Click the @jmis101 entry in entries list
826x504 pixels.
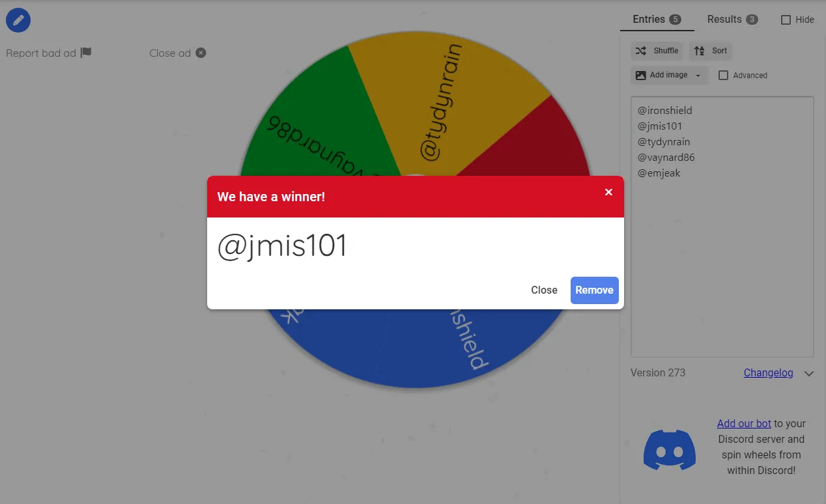click(x=660, y=126)
